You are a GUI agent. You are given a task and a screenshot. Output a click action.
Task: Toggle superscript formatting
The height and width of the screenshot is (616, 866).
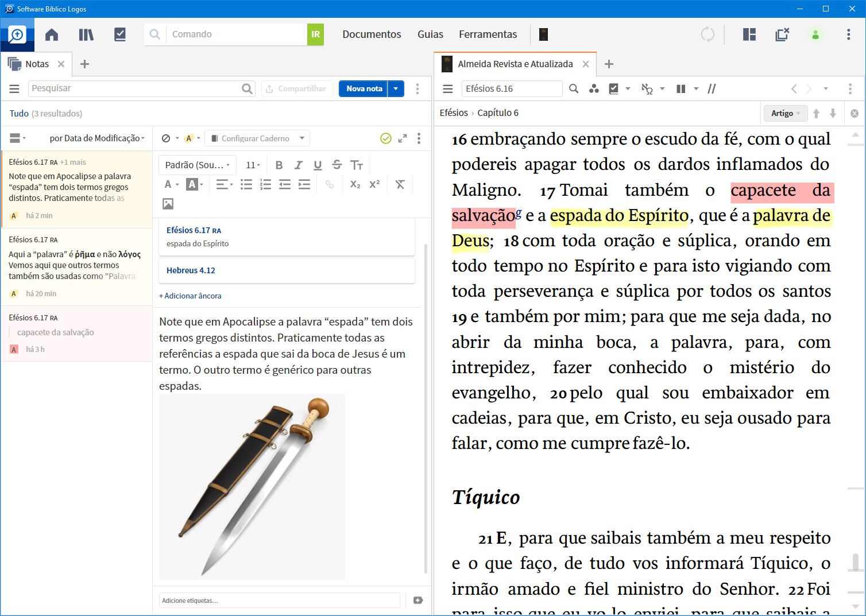tap(374, 184)
